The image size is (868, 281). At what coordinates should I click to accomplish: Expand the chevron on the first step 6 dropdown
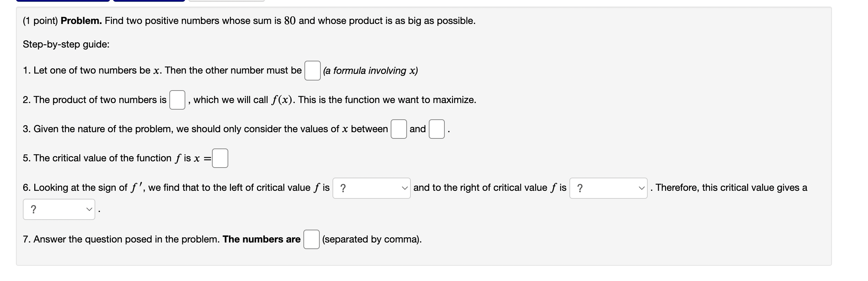pos(404,188)
